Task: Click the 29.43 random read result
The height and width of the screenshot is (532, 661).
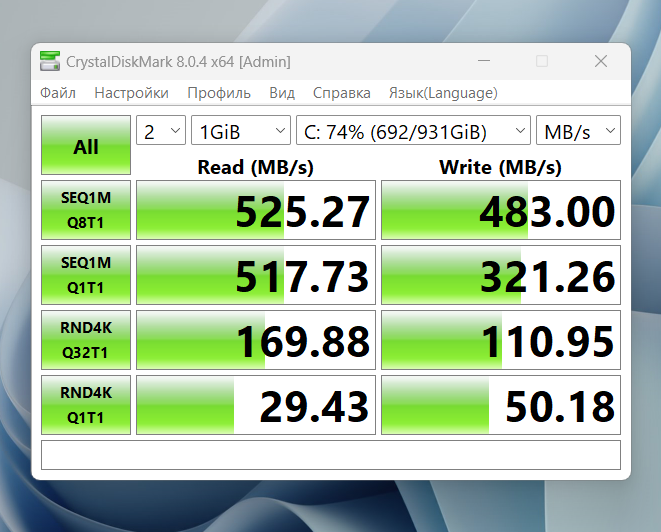Action: point(256,405)
